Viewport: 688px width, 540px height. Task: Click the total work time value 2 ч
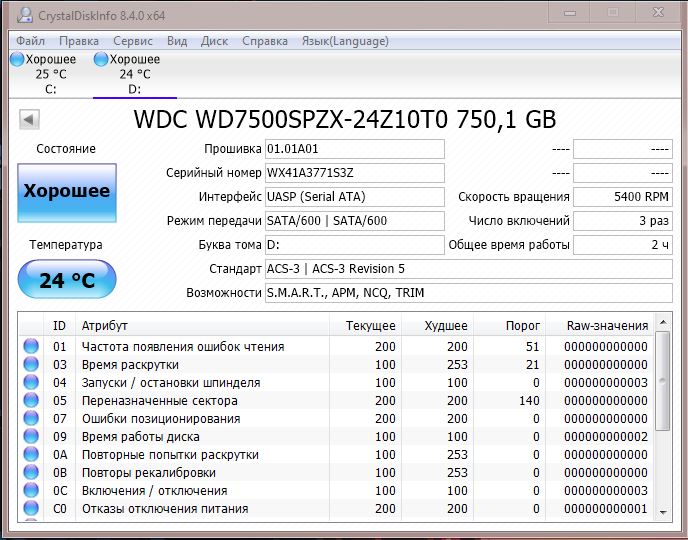(x=623, y=245)
